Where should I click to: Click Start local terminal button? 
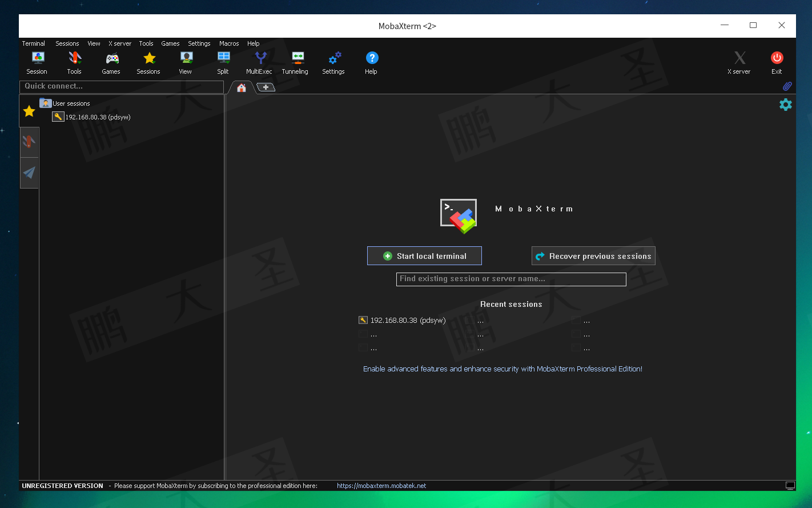(424, 256)
